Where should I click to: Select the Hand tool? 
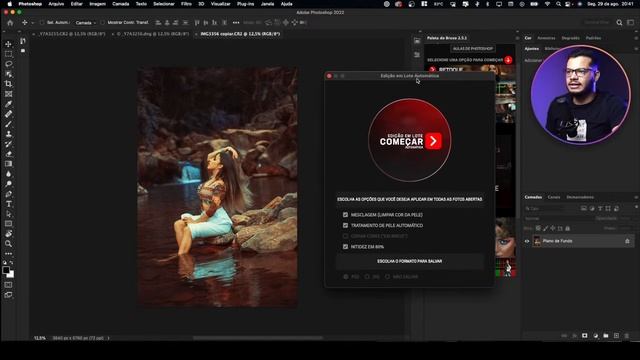click(8, 234)
